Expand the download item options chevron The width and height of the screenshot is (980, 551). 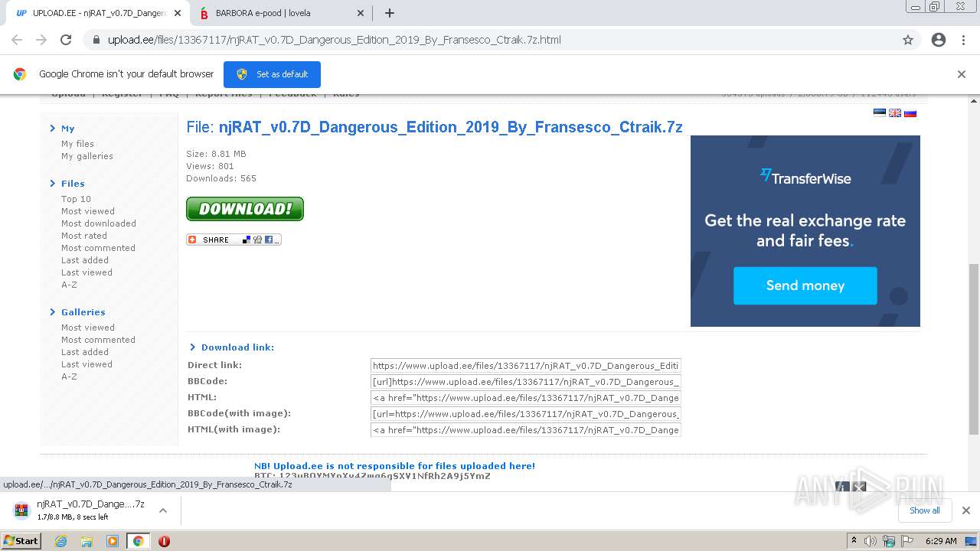click(x=163, y=510)
